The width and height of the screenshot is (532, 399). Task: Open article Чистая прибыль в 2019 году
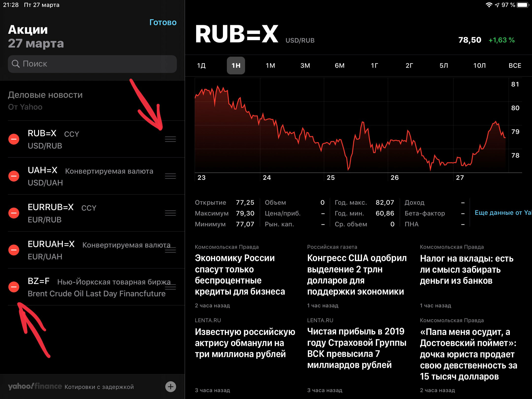click(357, 348)
